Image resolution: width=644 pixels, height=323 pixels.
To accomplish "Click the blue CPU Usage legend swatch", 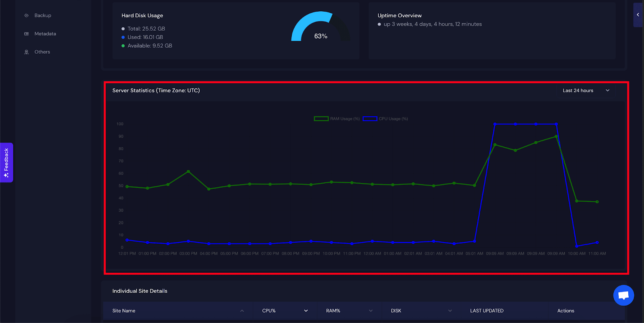I will point(370,119).
